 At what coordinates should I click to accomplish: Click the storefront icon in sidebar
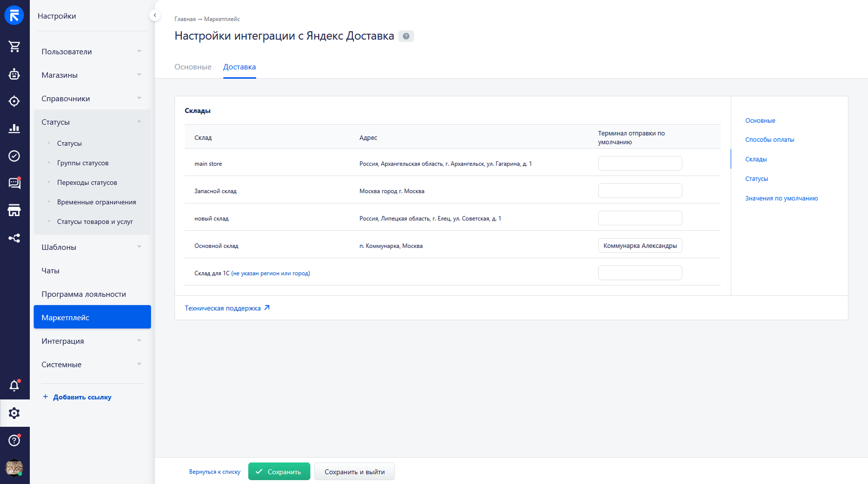(14, 211)
